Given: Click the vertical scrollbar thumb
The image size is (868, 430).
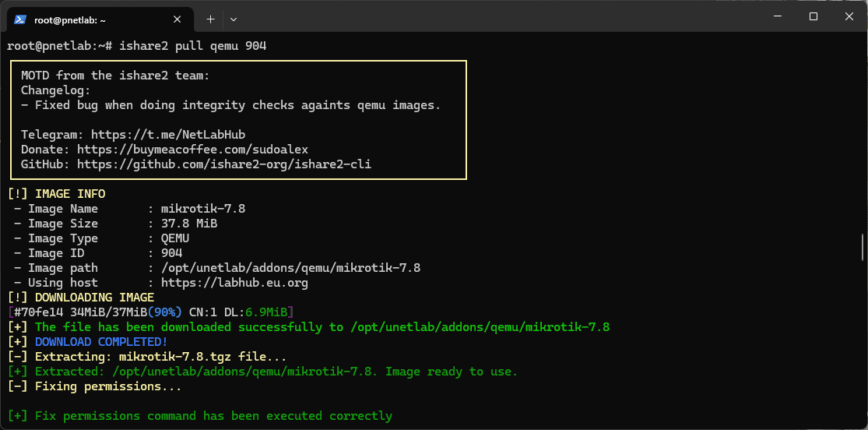Looking at the screenshot, I should (862, 247).
